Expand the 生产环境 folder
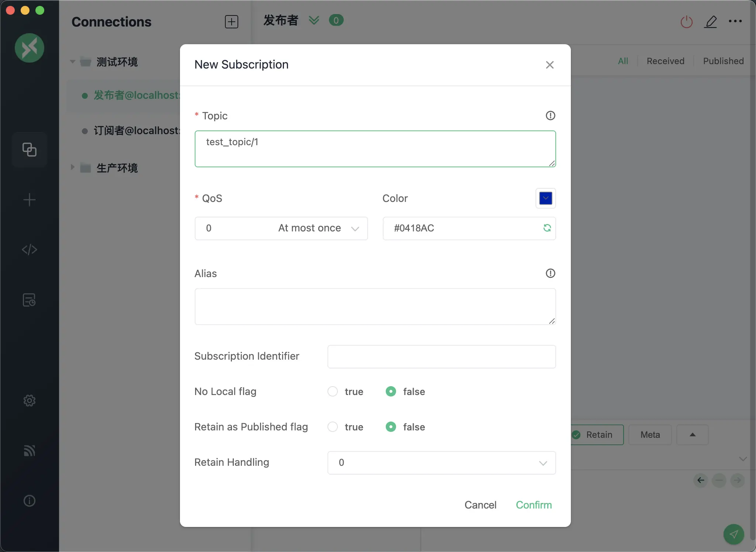Viewport: 756px width, 552px height. click(73, 168)
